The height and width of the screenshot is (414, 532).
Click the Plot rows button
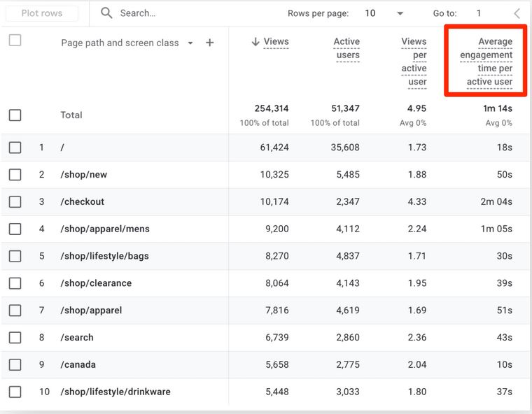[x=42, y=13]
